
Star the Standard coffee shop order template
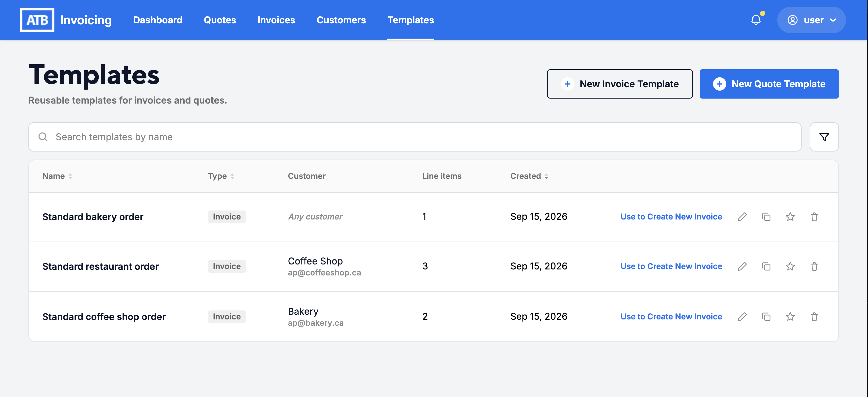790,316
